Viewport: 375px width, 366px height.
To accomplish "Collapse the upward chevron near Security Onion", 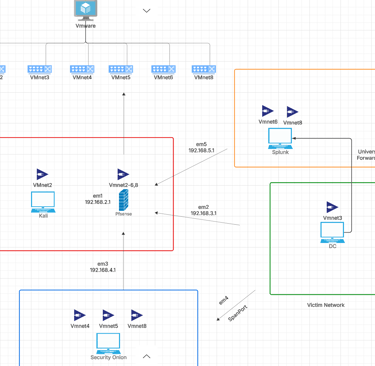I will (146, 356).
